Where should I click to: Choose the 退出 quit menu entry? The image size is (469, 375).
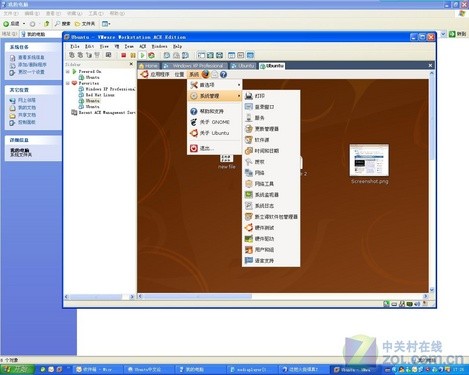215,148
